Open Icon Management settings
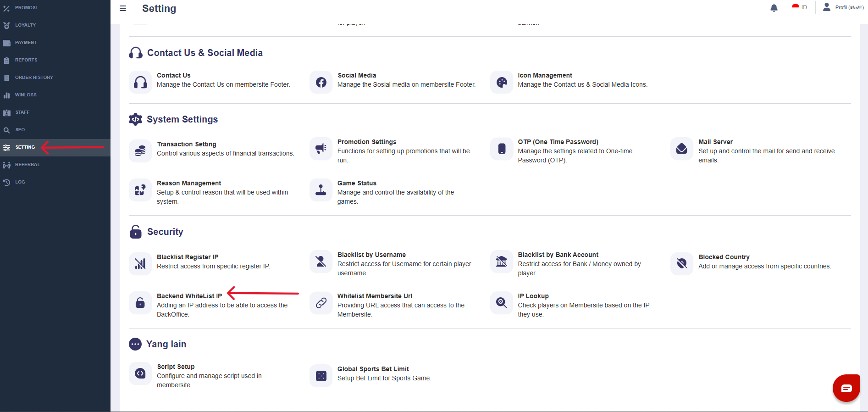This screenshot has height=412, width=868. tap(545, 75)
